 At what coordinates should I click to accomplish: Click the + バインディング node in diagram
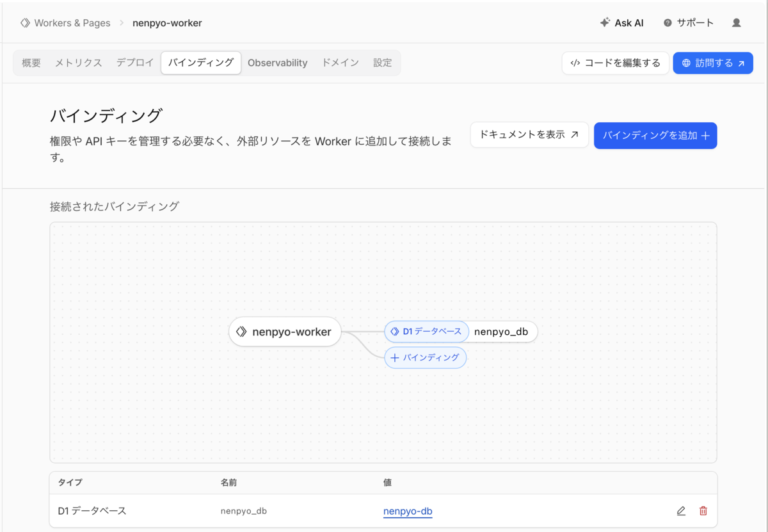(426, 357)
